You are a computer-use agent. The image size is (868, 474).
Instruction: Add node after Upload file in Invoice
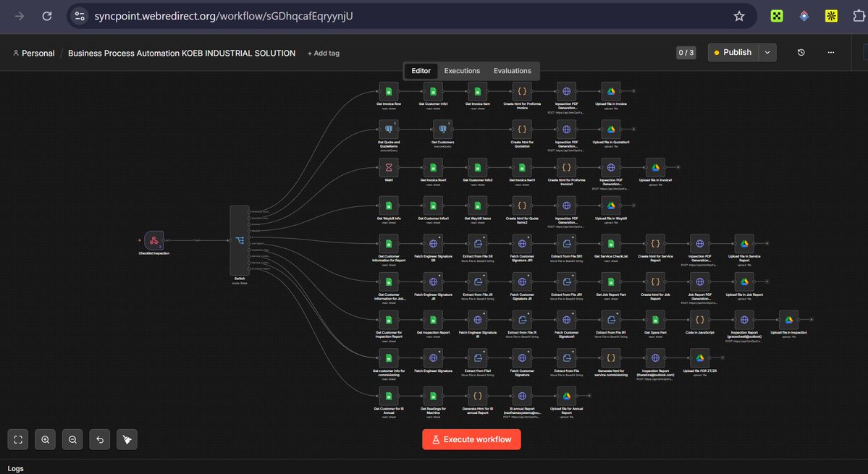tap(634, 90)
